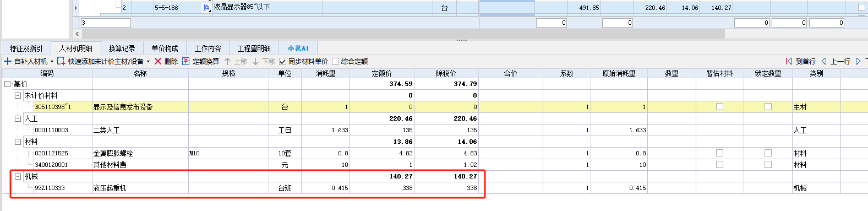Click the 主材 category cell
This screenshot has width=868, height=211.
(x=817, y=107)
